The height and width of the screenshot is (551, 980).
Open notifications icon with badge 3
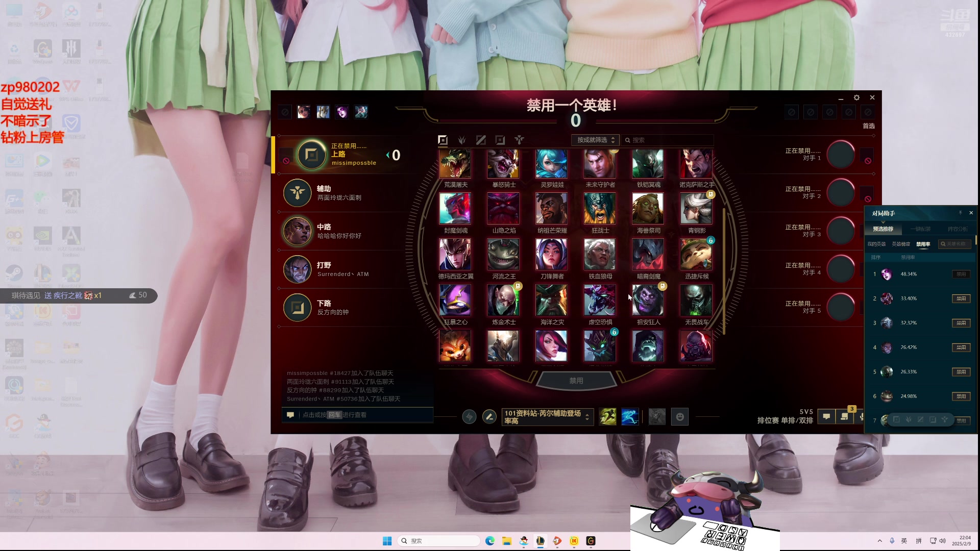(845, 417)
